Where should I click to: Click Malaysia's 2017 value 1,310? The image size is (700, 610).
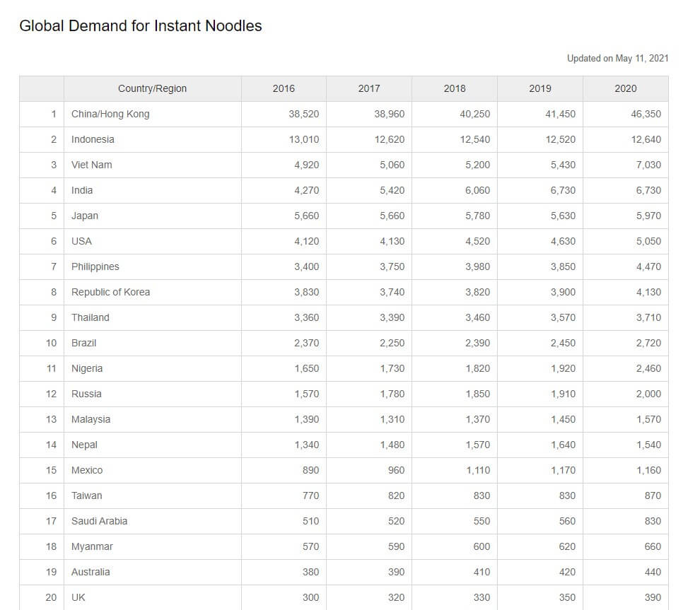pyautogui.click(x=392, y=419)
